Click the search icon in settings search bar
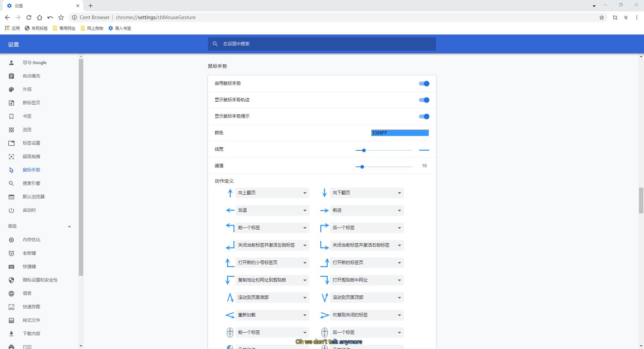644x349 pixels. tap(215, 44)
